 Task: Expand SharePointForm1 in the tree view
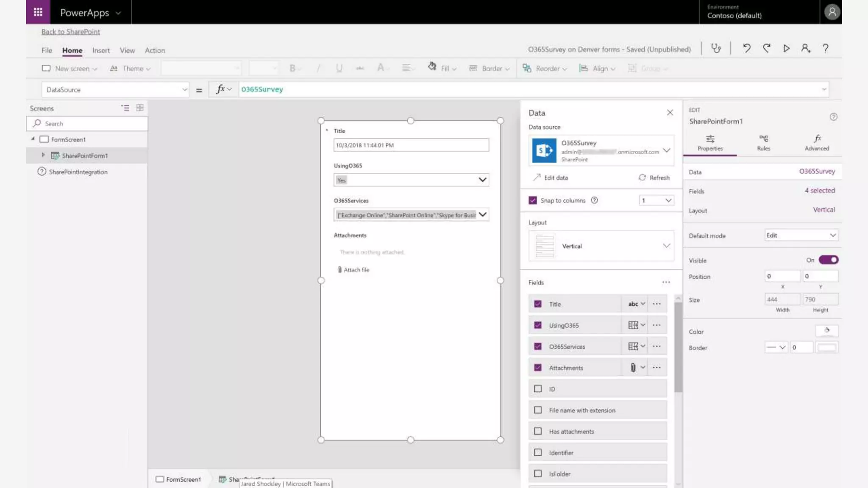click(x=43, y=155)
